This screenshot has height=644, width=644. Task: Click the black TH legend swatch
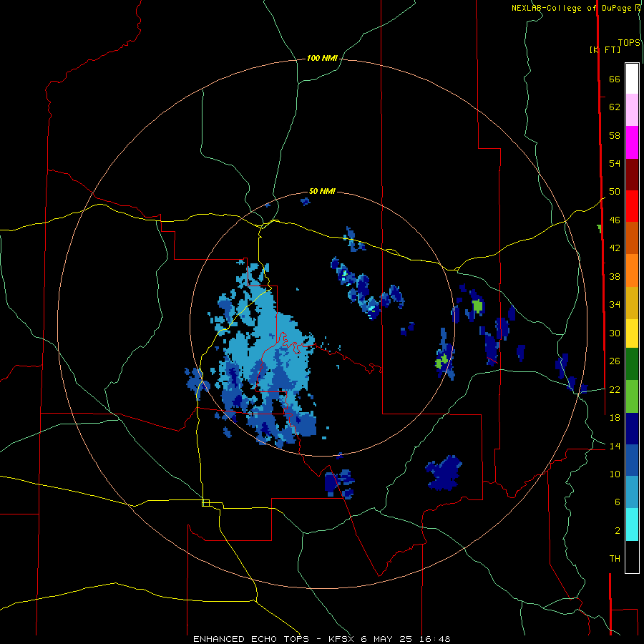pos(632,557)
